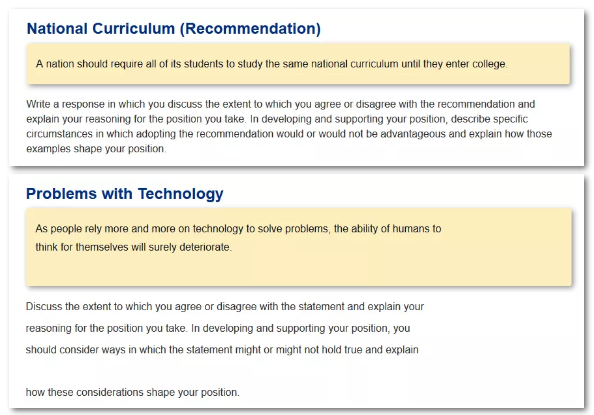Click the line starting 'As people rely more'

238,229
